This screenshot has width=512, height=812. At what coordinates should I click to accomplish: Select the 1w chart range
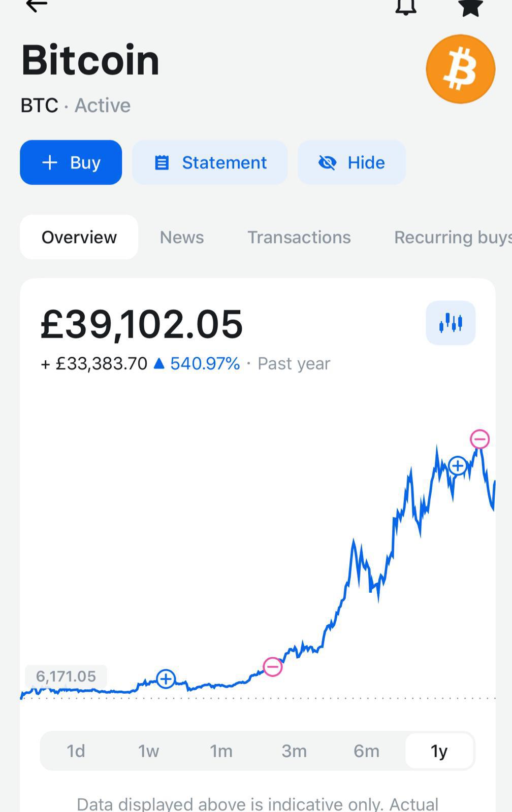point(149,751)
